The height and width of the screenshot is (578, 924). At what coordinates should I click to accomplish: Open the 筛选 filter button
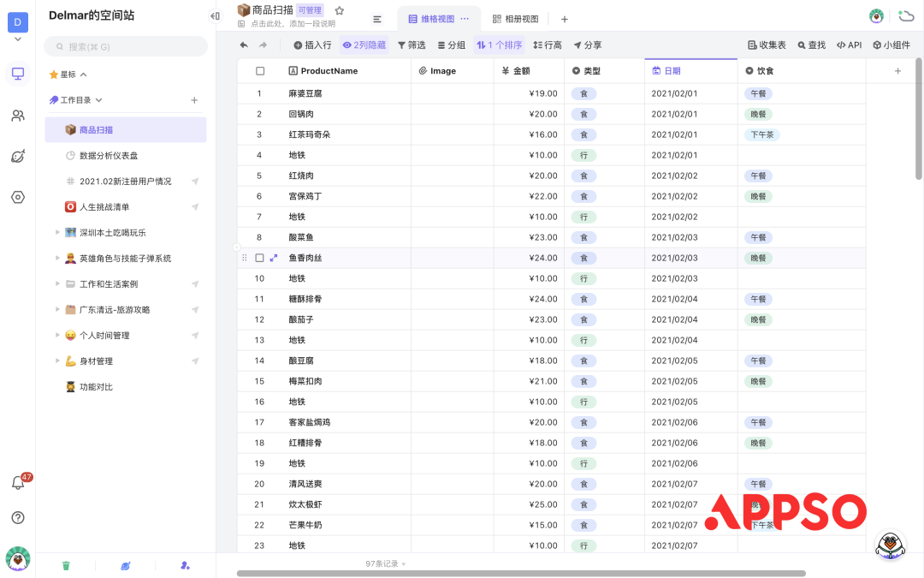(x=412, y=45)
